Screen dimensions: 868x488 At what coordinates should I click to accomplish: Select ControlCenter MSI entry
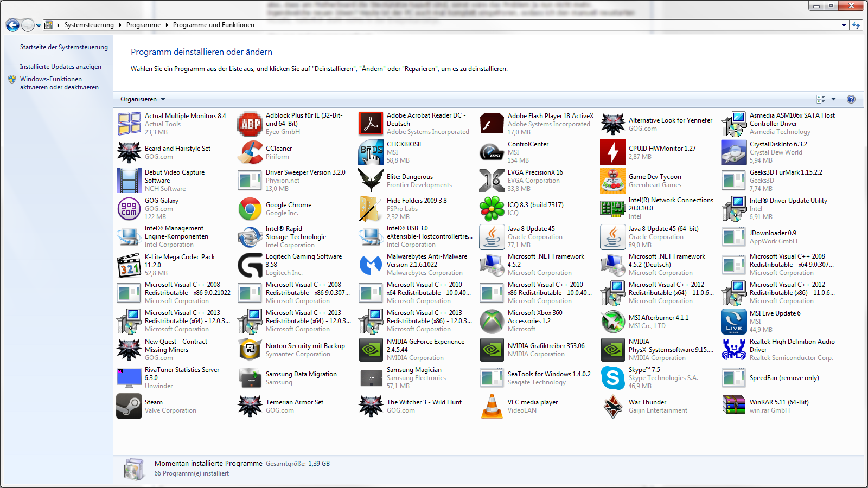(537, 152)
